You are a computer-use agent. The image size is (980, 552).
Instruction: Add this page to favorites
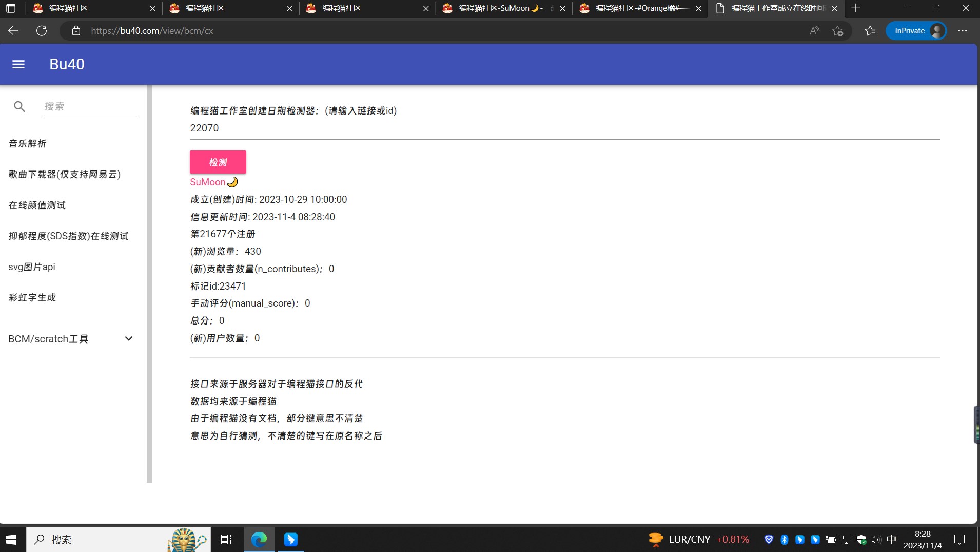point(838,31)
